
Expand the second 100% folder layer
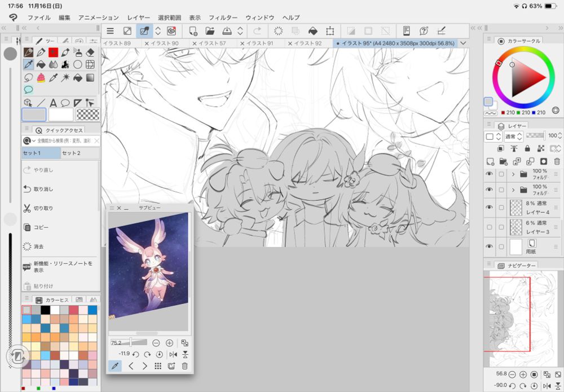513,190
